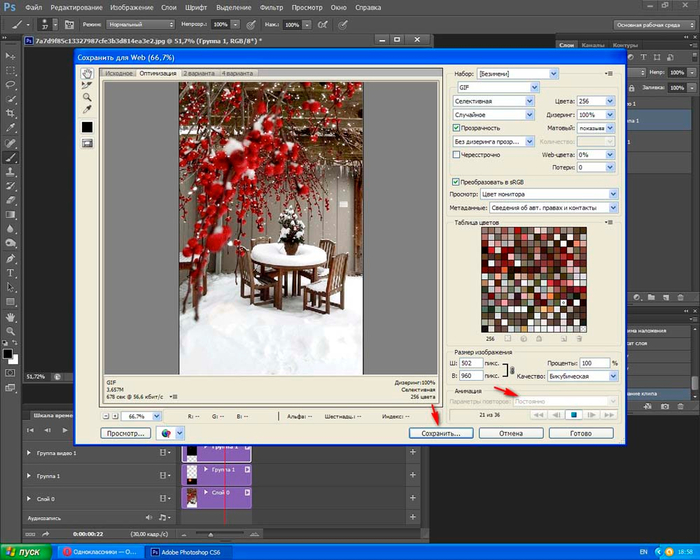Open the Фильтр menu

(x=271, y=8)
